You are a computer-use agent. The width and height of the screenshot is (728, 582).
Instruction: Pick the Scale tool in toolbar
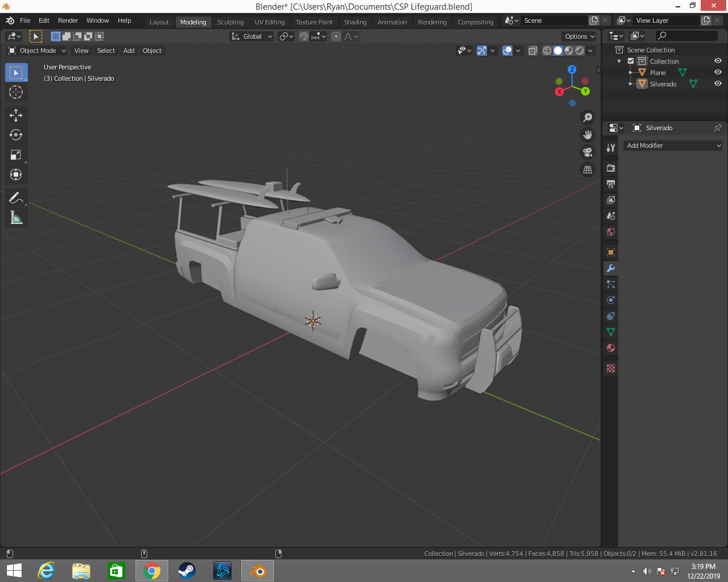click(x=16, y=155)
